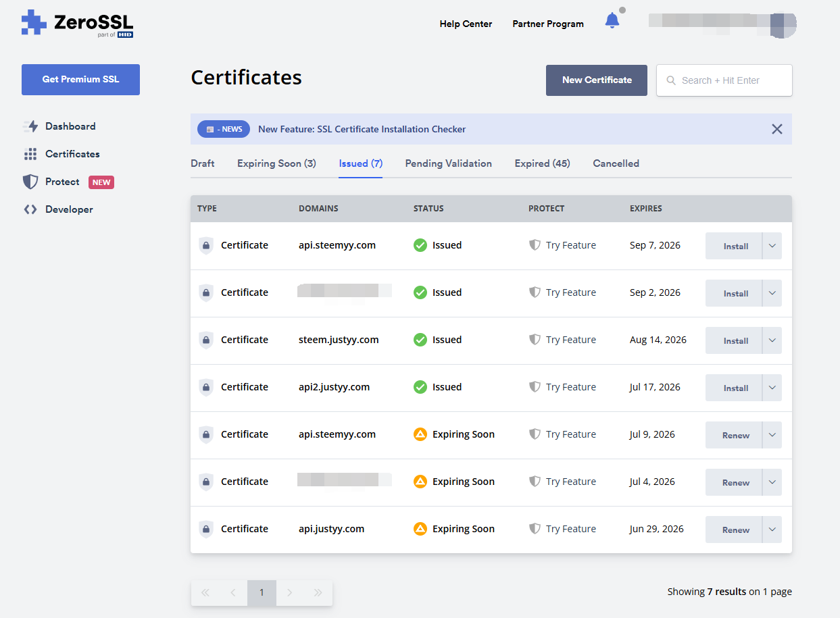Click green check in Sep 7, 2026 row
Image resolution: width=840 pixels, height=618 pixels.
(420, 245)
